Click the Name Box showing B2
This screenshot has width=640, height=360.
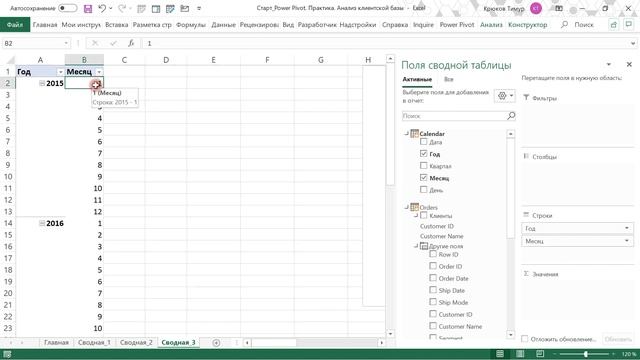[x=33, y=43]
